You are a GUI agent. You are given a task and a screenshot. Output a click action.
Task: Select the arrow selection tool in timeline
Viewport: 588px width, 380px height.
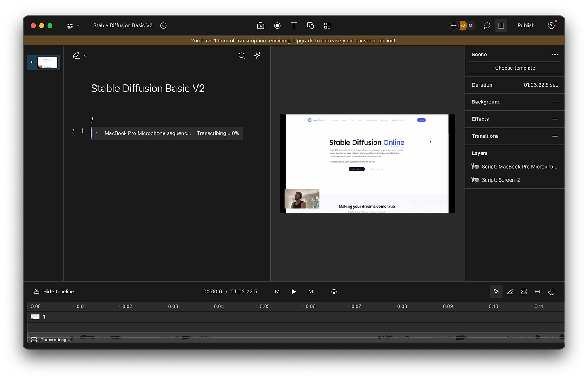[496, 292]
